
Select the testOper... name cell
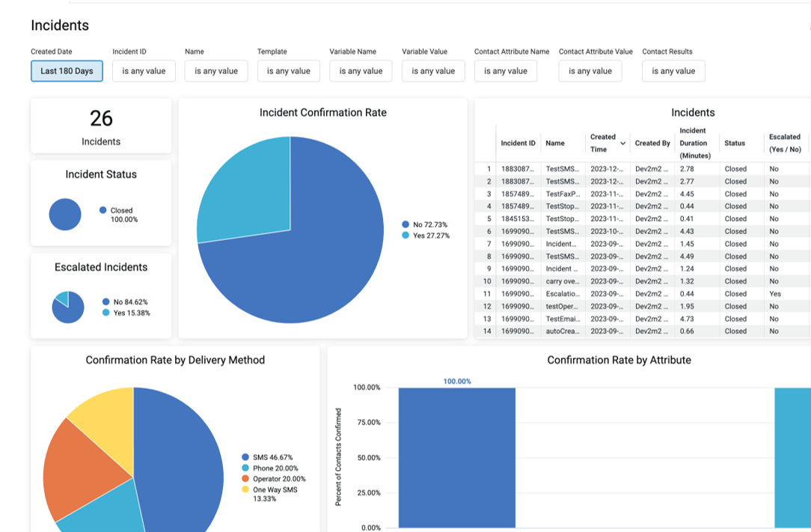coord(563,306)
